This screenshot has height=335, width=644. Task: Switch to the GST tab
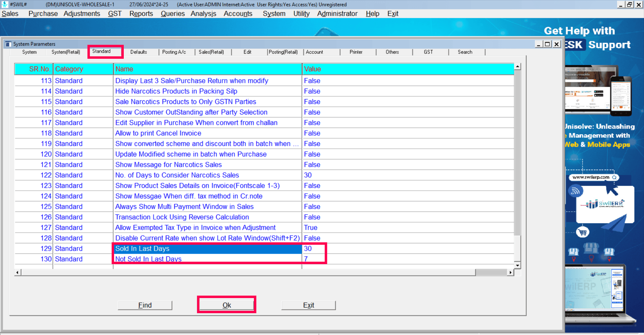[428, 52]
